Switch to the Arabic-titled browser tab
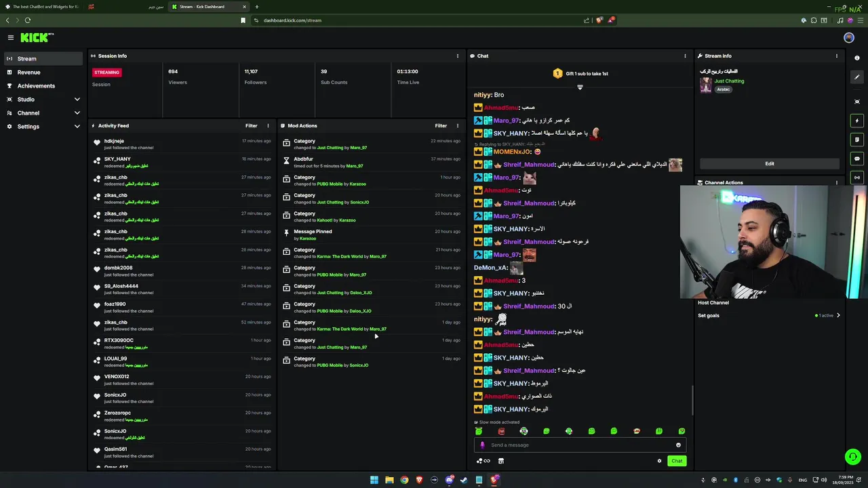Viewport: 868px width, 488px height. tap(125, 7)
